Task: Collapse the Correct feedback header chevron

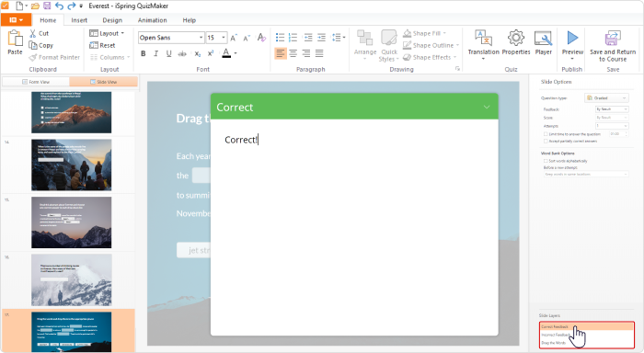Action: click(487, 108)
